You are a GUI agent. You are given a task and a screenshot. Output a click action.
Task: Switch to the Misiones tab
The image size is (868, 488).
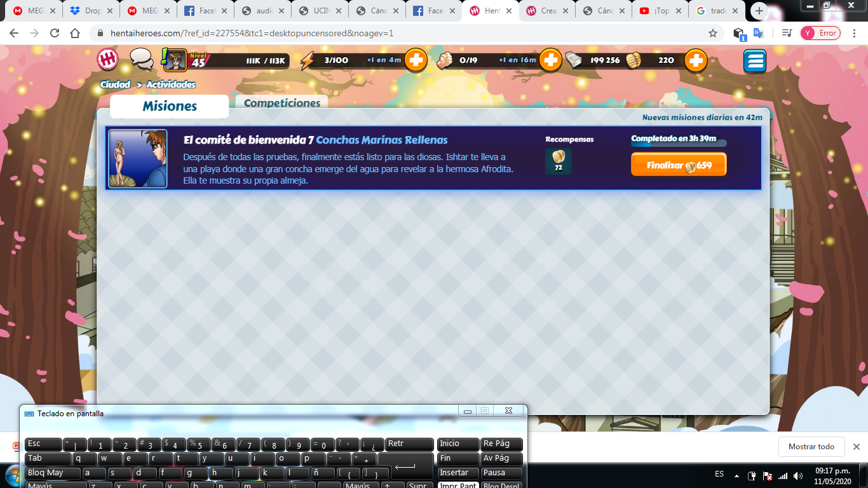pyautogui.click(x=169, y=106)
